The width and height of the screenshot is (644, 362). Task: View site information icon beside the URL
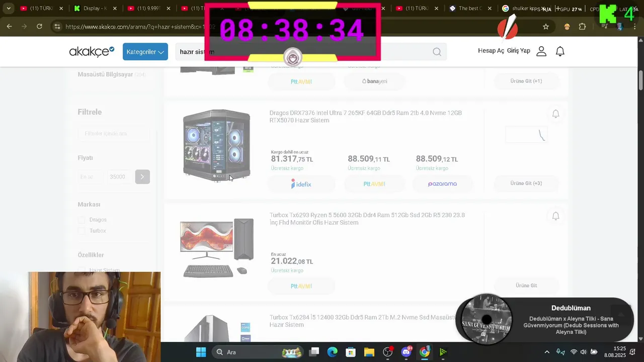pos(57,27)
